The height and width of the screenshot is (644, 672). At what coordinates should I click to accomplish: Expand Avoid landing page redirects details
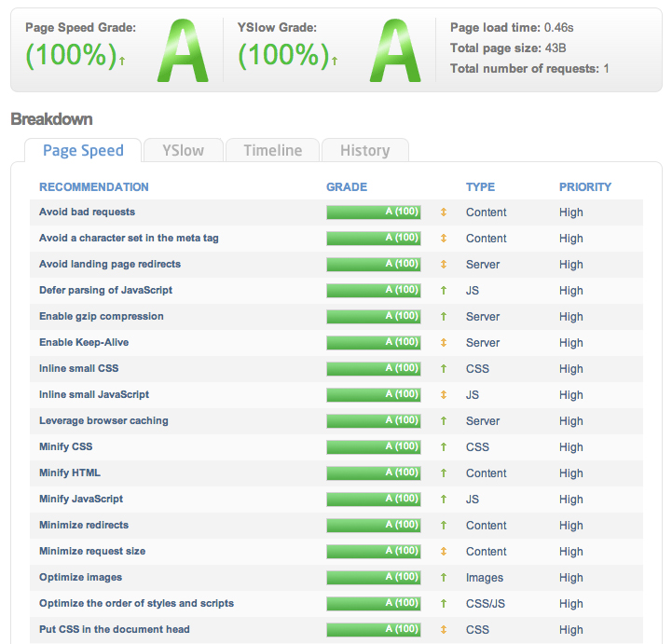coord(110,265)
